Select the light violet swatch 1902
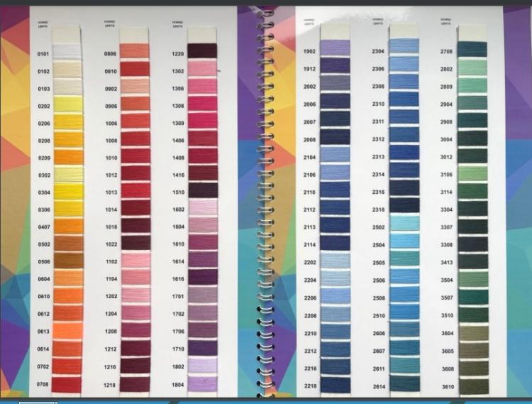This screenshot has height=404, width=532. [x=335, y=48]
